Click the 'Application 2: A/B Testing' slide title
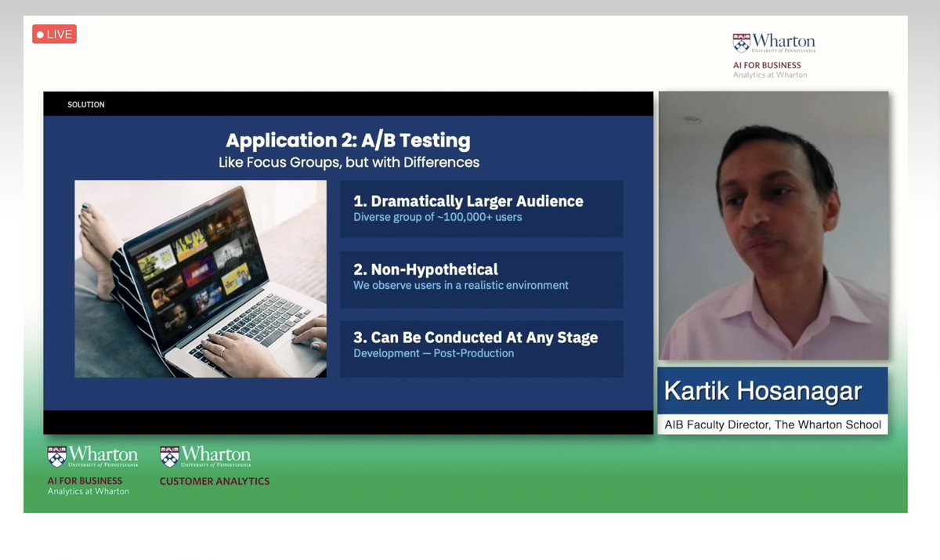Image resolution: width=940 pixels, height=560 pixels. coord(349,141)
